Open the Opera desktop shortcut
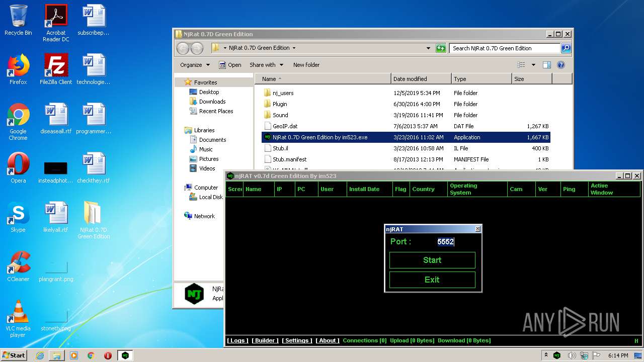Image resolution: width=644 pixels, height=362 pixels. point(18,168)
